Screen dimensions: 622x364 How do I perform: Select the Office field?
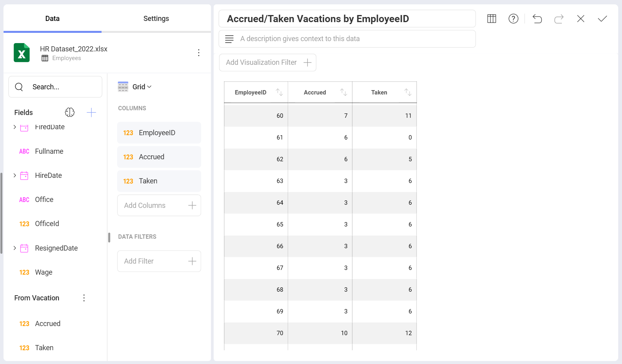[44, 200]
